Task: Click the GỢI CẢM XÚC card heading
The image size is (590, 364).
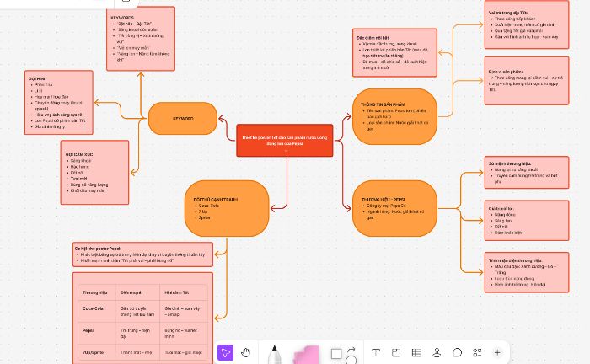Action: point(79,154)
